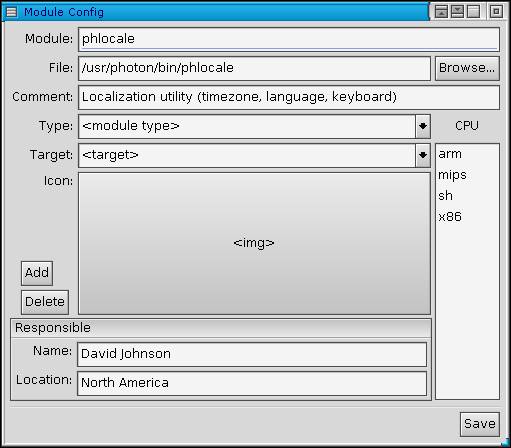Viewport: 511px width, 448px height.
Task: Click the title bar collapse-down arrow icon
Action: pos(457,12)
